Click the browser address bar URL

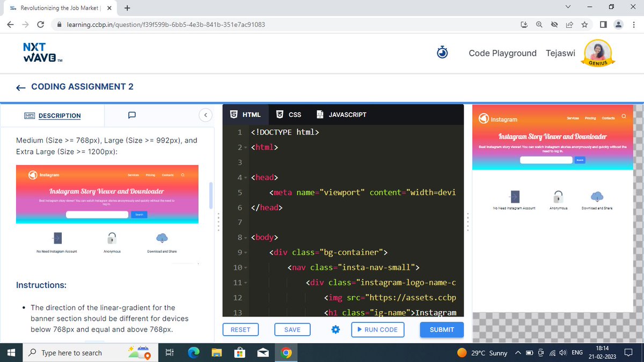coord(166,25)
